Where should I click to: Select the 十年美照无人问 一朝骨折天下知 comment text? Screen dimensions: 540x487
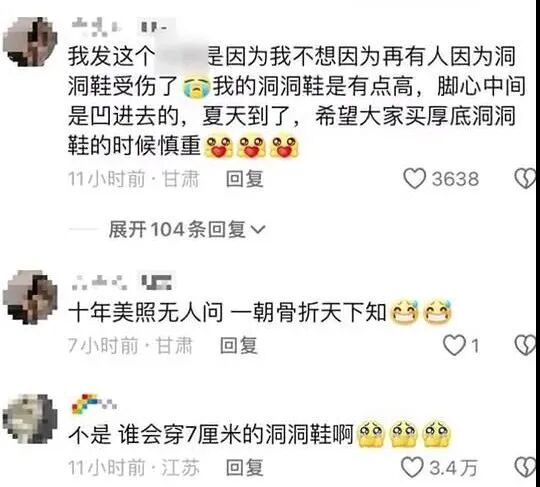tap(227, 313)
